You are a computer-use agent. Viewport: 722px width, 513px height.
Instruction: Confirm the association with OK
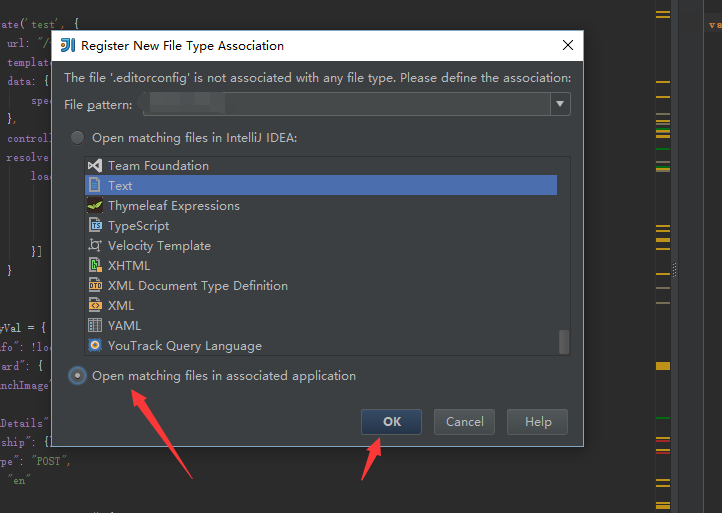(x=391, y=421)
